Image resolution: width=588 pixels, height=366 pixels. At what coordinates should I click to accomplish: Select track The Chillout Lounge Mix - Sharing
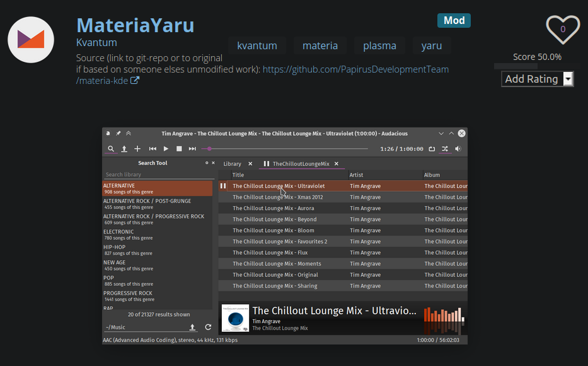[x=343, y=286]
